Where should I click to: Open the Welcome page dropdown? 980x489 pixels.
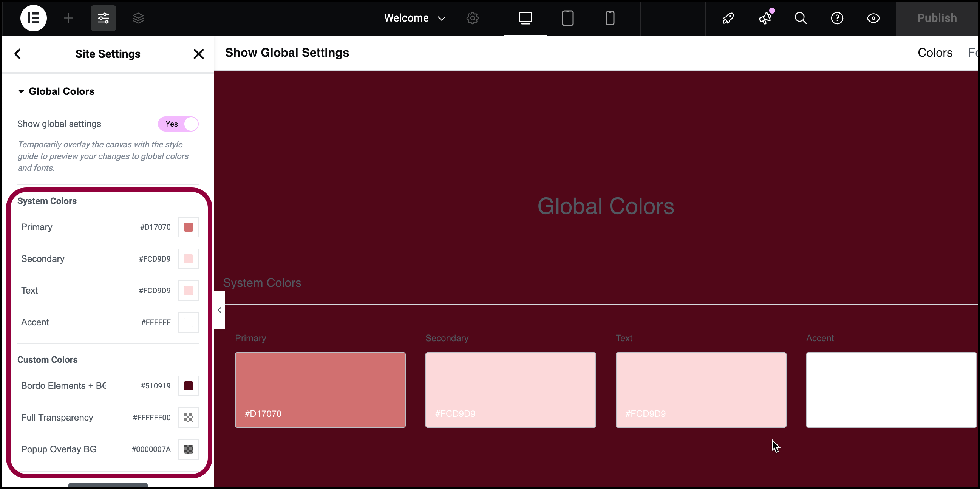(x=415, y=18)
